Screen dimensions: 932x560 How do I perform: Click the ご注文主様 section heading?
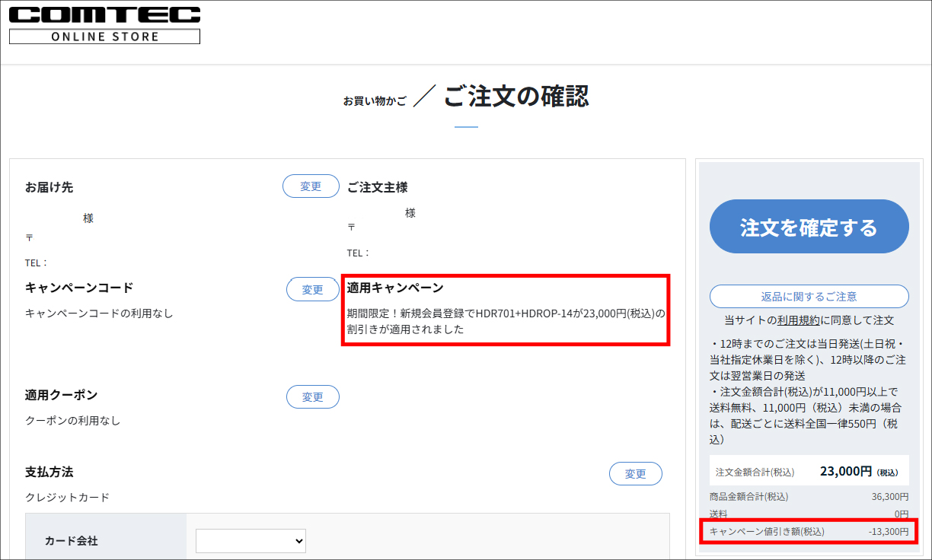377,187
